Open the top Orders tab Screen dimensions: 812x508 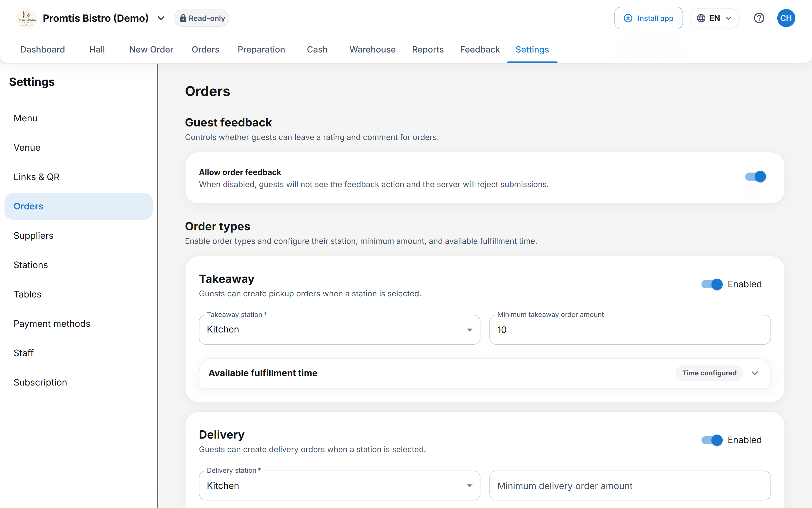[x=205, y=49]
